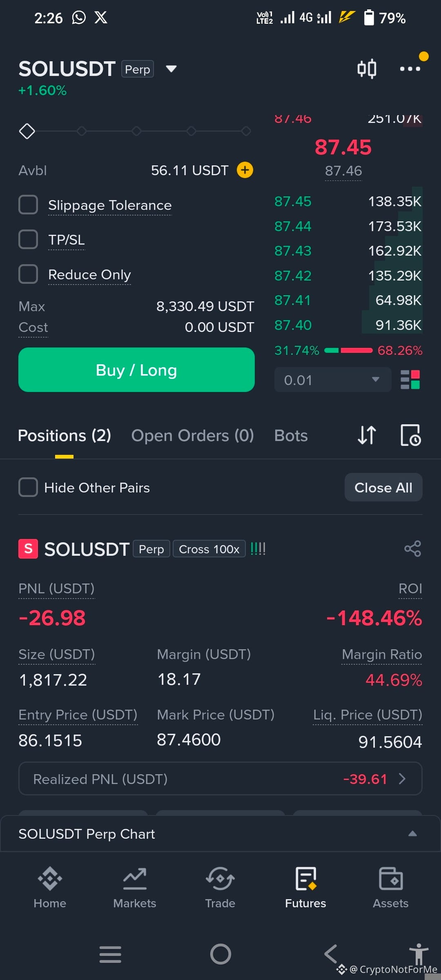Tap the Buy / Long button

(x=136, y=370)
